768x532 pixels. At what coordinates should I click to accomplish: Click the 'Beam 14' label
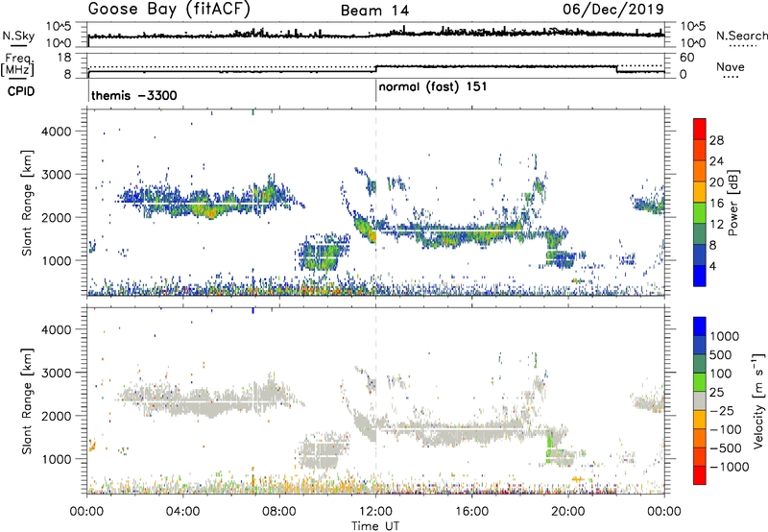[374, 11]
